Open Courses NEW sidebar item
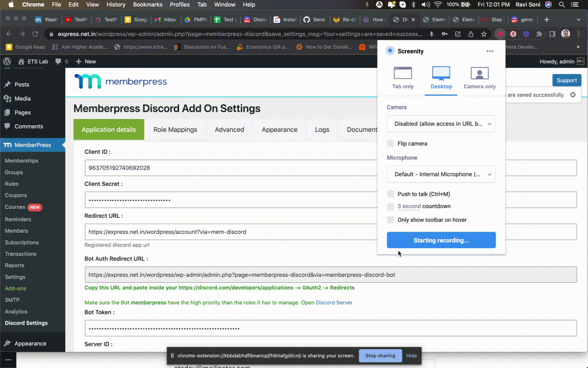588x368 pixels. pyautogui.click(x=23, y=207)
